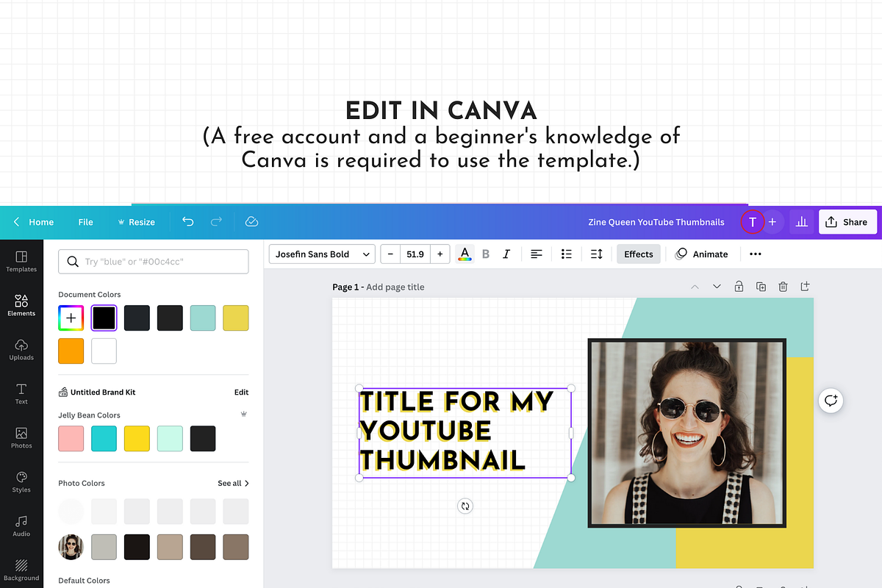Open the line spacing options
The height and width of the screenshot is (588, 882).
[x=597, y=254]
